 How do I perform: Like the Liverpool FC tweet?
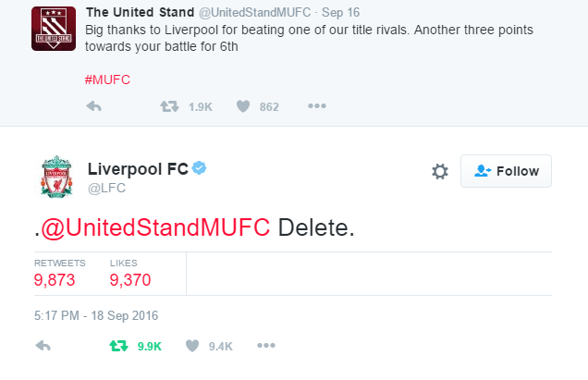(x=192, y=346)
